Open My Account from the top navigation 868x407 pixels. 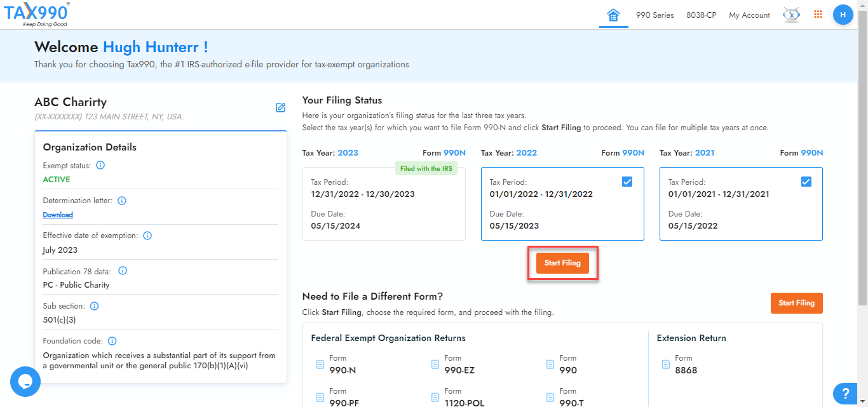point(749,15)
